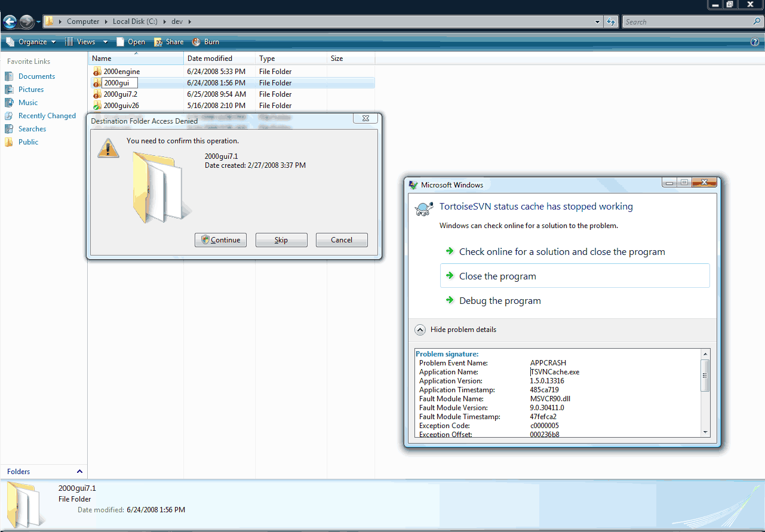Screen dimensions: 765x532
Task: Sort by the Size column header
Action: tap(351, 59)
